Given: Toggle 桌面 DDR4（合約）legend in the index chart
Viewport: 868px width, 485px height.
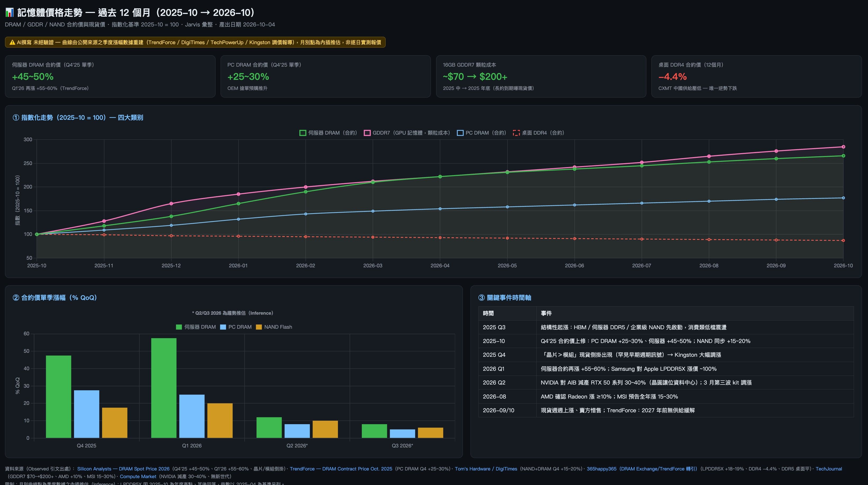Looking at the screenshot, I should 538,133.
